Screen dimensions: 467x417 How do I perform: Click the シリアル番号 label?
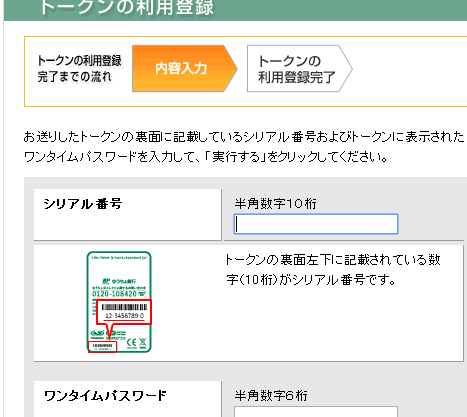pyautogui.click(x=83, y=204)
